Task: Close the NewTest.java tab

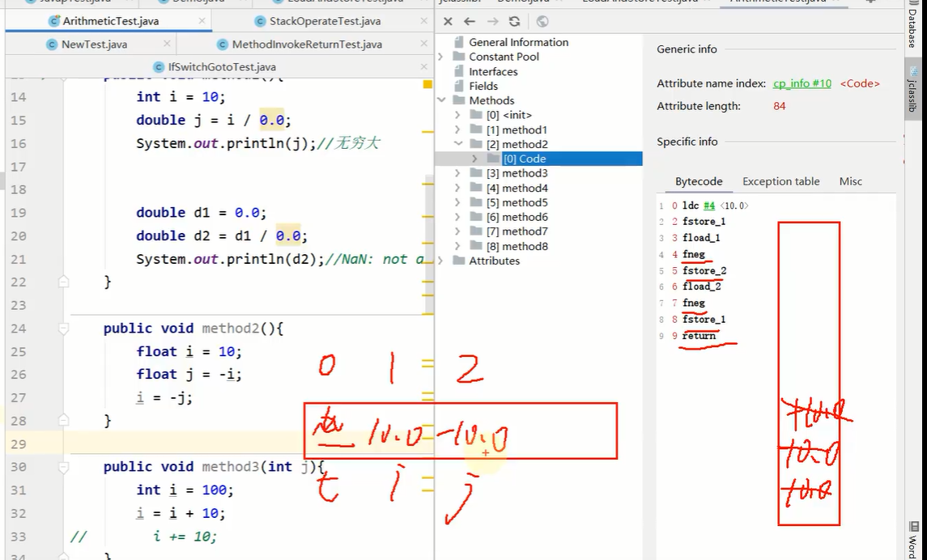Action: [x=168, y=44]
